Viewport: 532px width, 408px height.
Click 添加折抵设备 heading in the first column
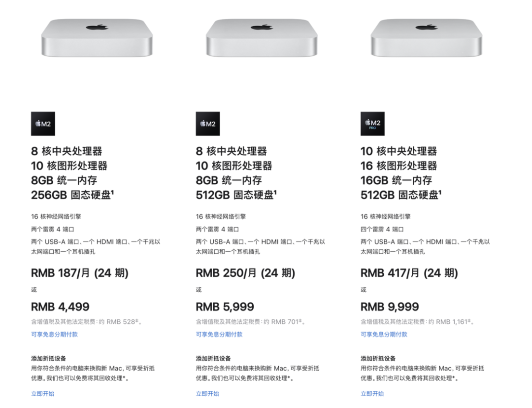coord(48,358)
